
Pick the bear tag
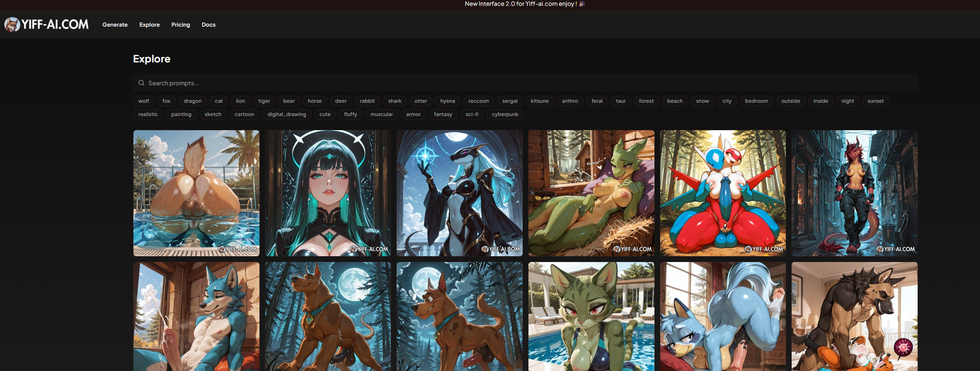pyautogui.click(x=289, y=101)
